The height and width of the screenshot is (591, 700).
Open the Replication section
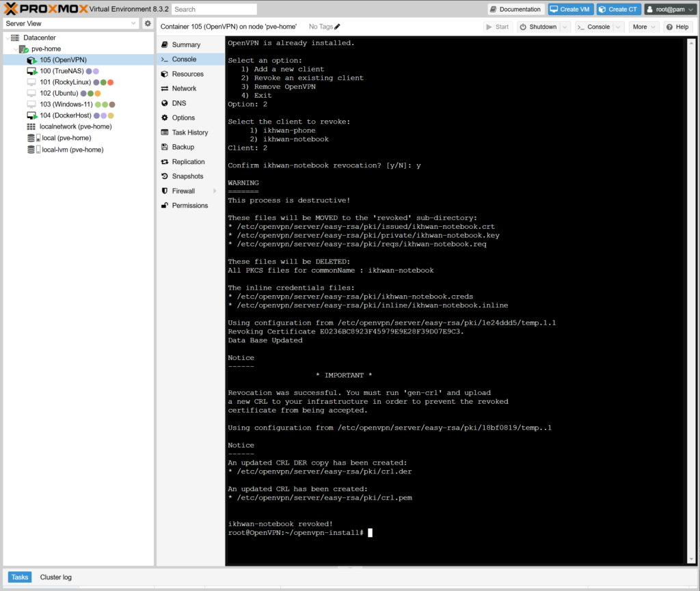[x=188, y=162]
